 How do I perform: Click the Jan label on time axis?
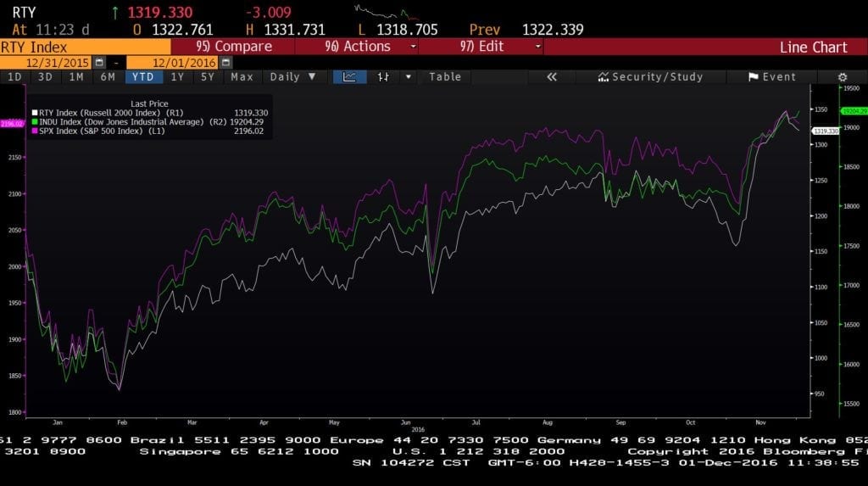pos(58,423)
